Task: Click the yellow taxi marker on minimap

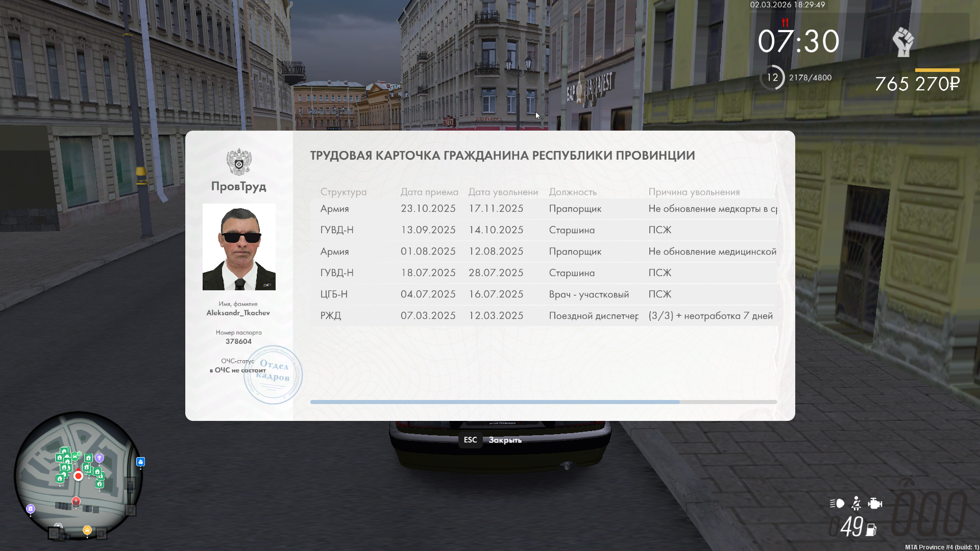Action: tap(87, 530)
